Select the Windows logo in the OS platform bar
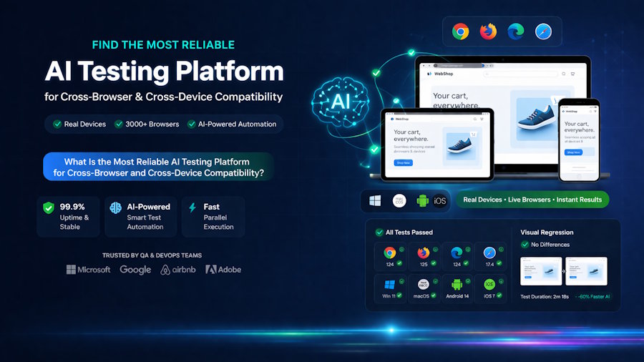Viewport: 644px width, 362px height. (375, 201)
